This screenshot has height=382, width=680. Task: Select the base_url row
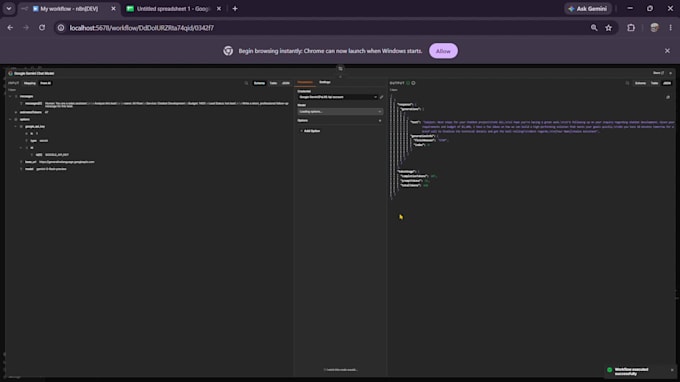(x=59, y=162)
